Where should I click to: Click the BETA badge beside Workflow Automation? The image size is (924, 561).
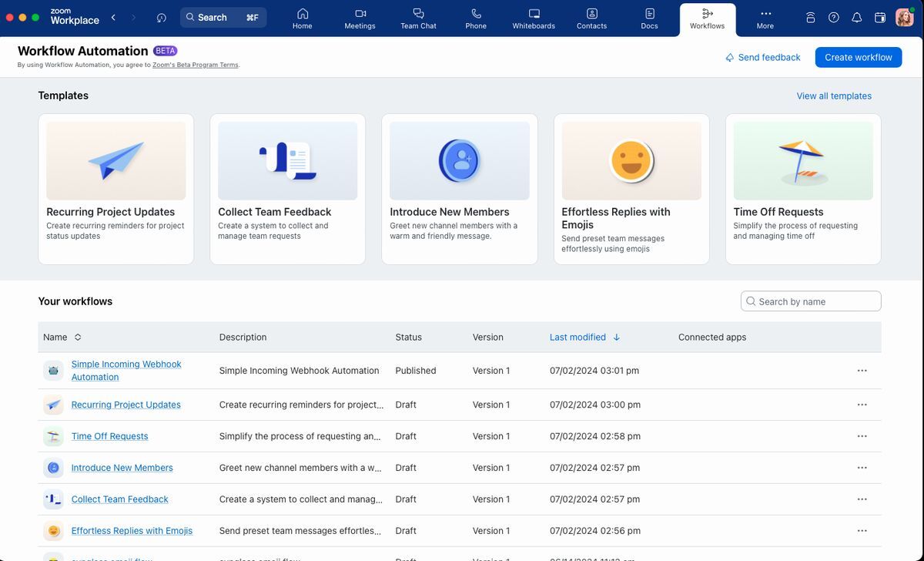pos(166,51)
